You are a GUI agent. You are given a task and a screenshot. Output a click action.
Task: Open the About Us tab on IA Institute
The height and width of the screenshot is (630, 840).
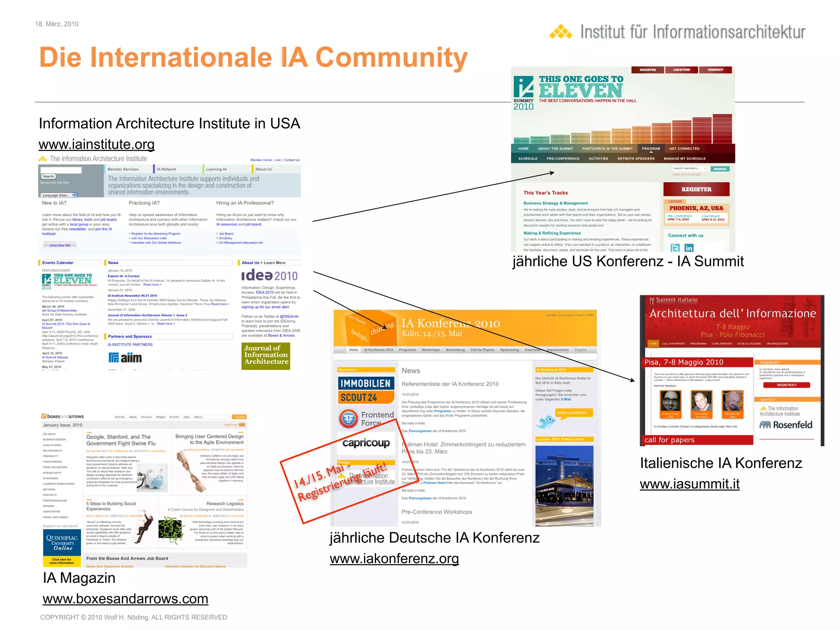point(264,169)
